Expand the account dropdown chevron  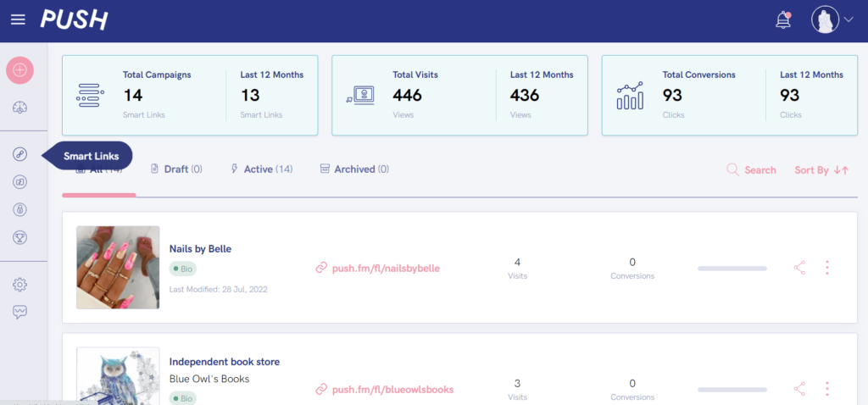849,20
